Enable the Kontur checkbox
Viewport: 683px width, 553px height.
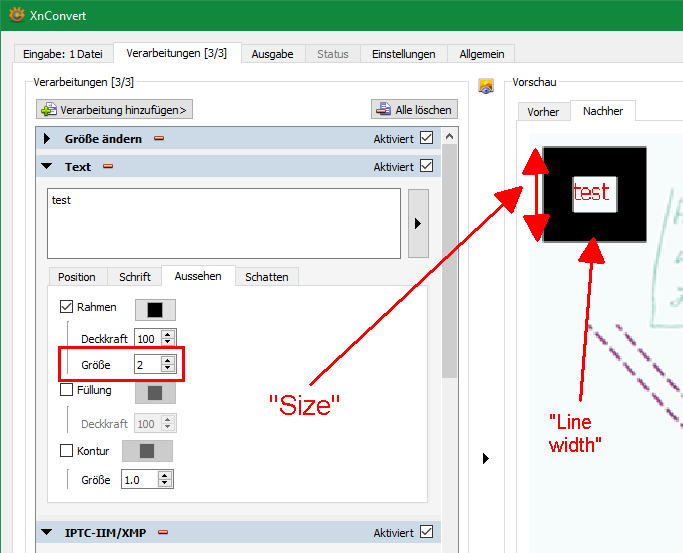[x=67, y=451]
